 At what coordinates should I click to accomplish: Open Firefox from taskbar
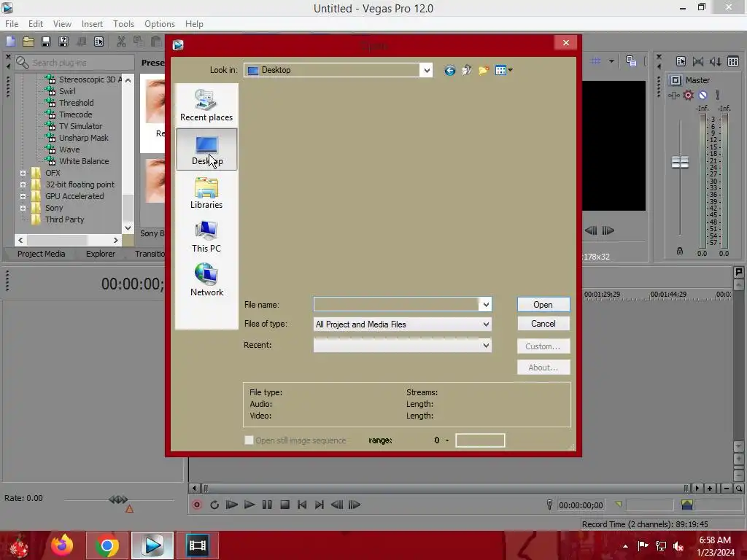[62, 545]
